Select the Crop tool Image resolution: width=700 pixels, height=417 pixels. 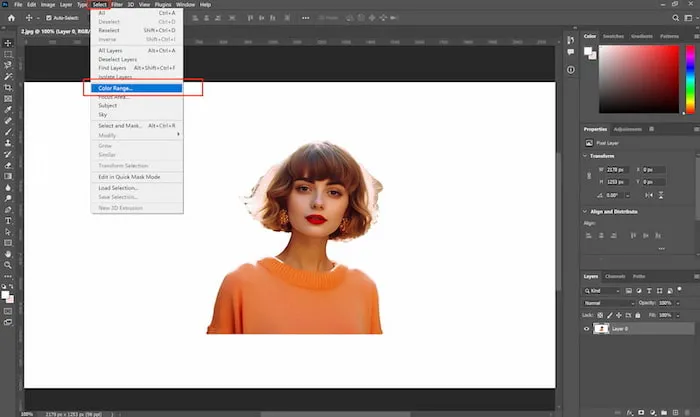8,87
